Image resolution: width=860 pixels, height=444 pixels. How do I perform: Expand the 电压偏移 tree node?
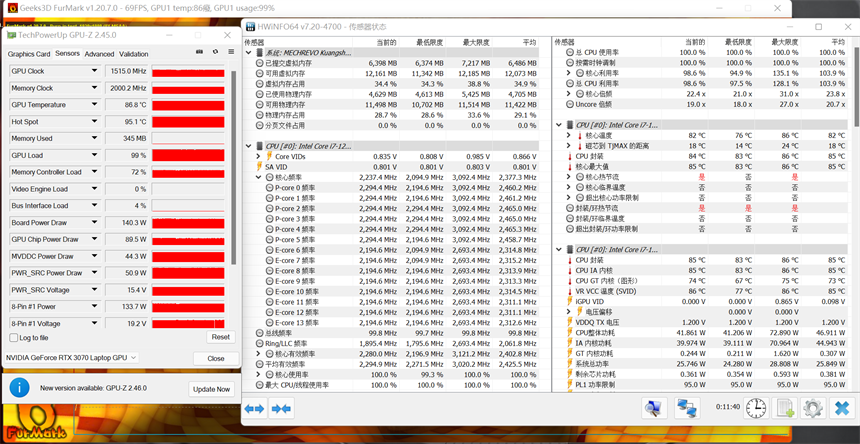[569, 312]
